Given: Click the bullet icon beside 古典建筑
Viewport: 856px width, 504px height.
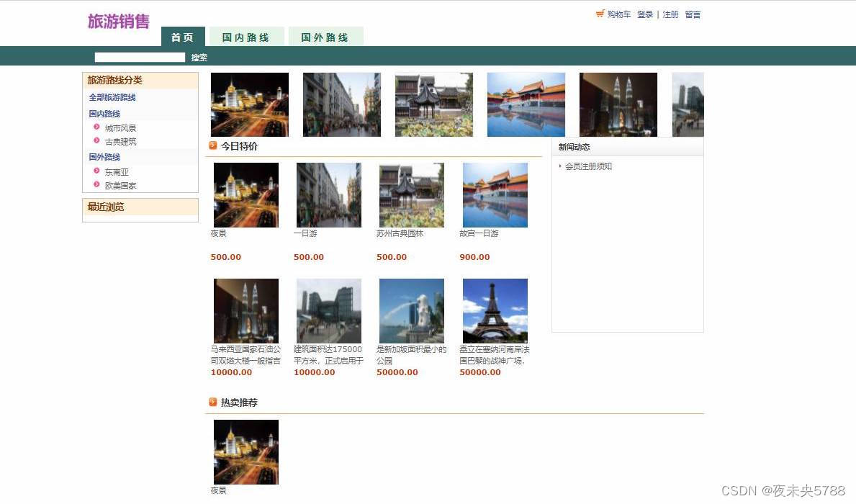Looking at the screenshot, I should (x=96, y=140).
